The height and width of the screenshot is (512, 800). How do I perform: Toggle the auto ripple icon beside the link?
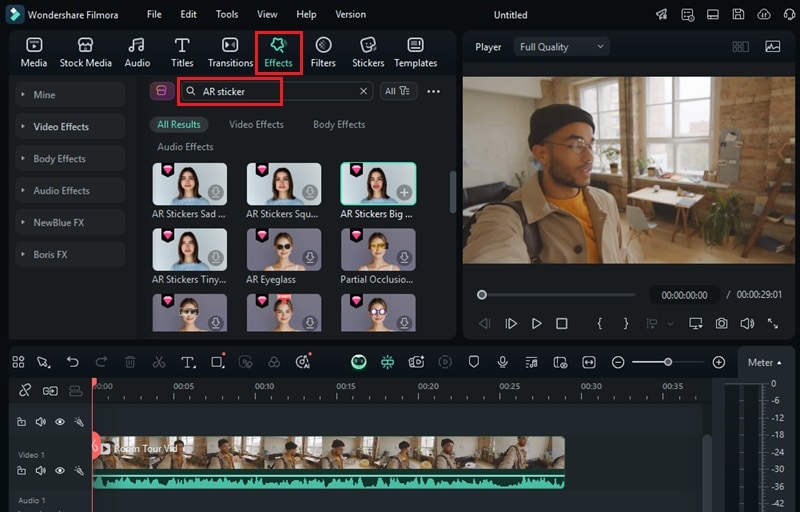click(50, 391)
